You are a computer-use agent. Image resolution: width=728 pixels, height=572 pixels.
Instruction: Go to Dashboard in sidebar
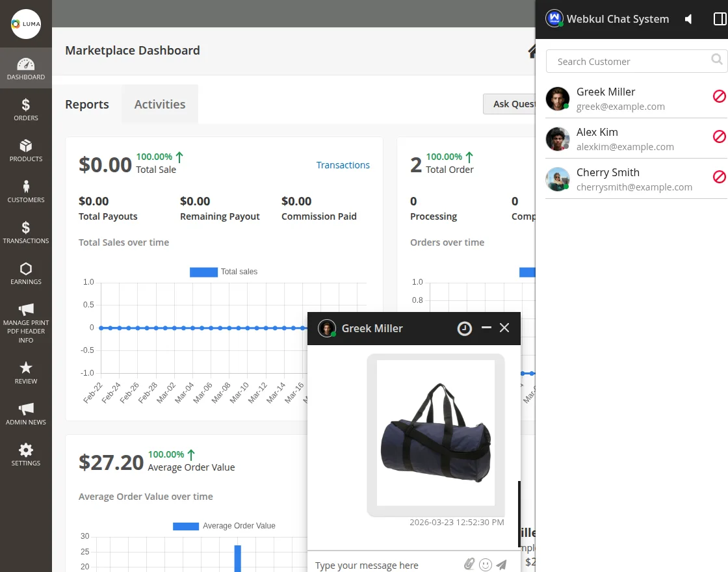[26, 68]
